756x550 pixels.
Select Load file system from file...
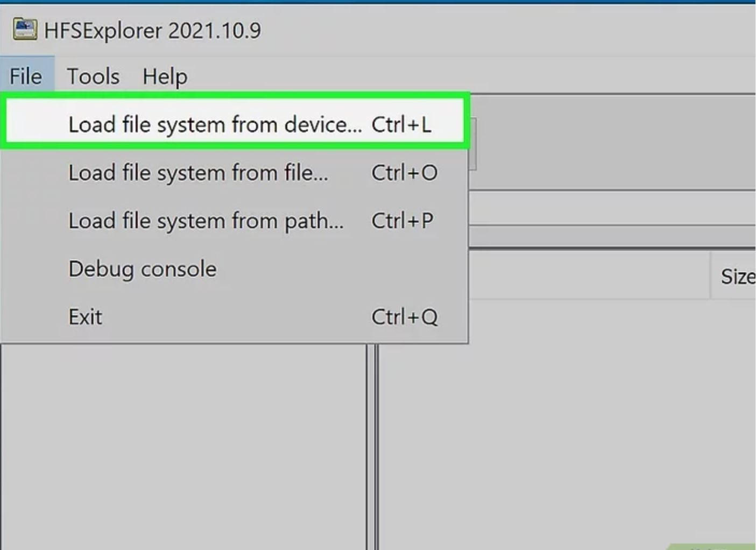235,173
